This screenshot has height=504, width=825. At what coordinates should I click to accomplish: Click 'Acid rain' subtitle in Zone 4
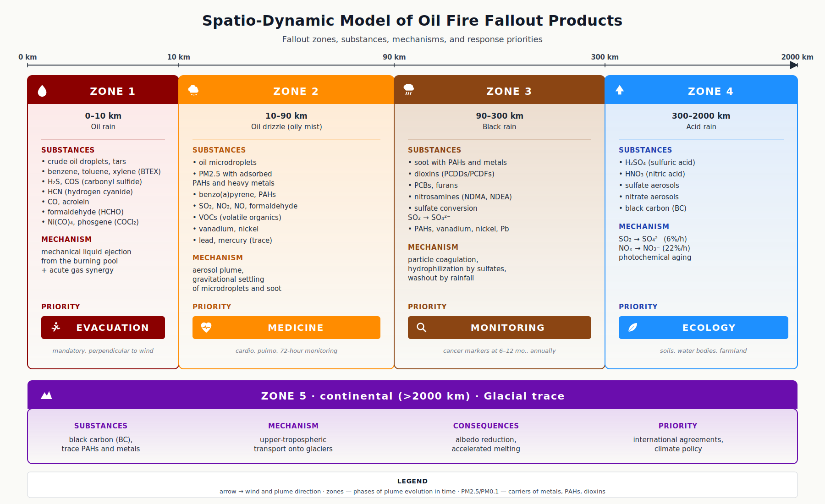[x=701, y=126]
